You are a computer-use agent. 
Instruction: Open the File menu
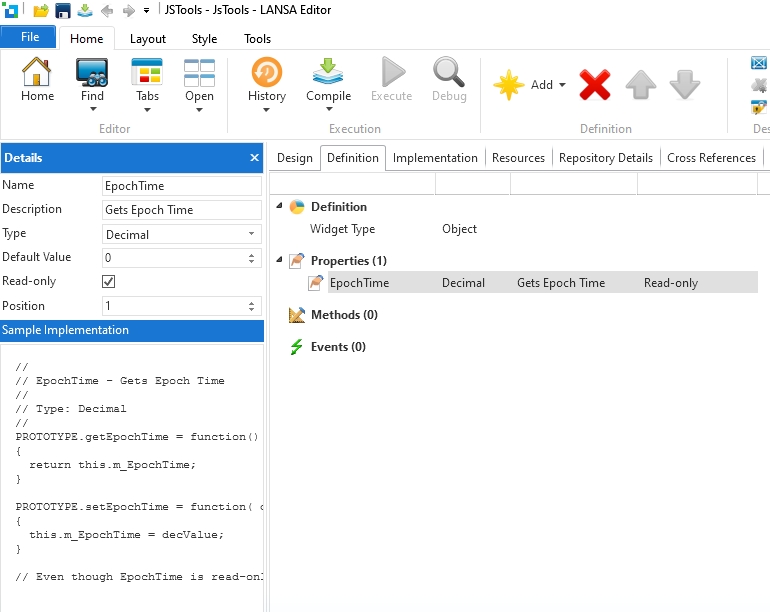(x=28, y=37)
